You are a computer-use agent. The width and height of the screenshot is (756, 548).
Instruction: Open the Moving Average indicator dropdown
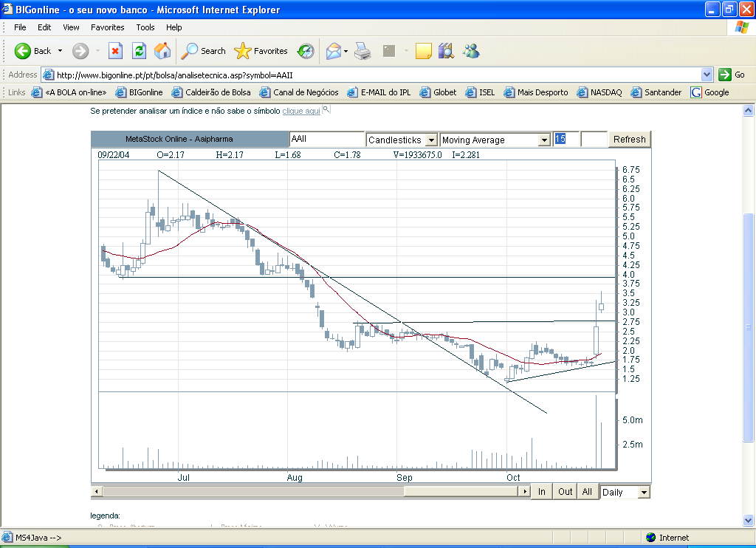point(544,140)
